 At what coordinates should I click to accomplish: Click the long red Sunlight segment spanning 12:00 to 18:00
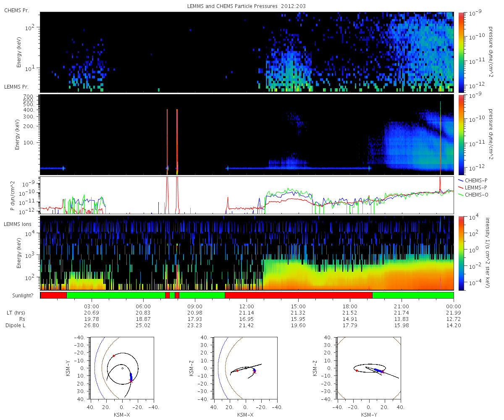coord(299,295)
